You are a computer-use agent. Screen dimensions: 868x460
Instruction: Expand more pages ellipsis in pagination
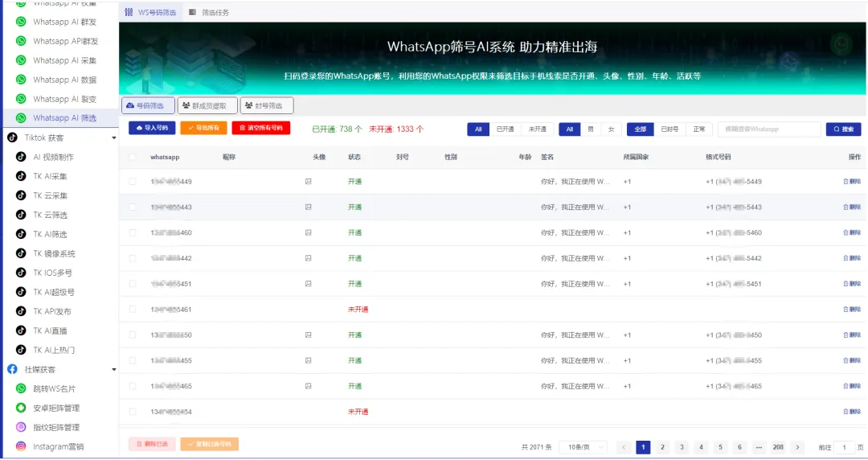pyautogui.click(x=759, y=447)
